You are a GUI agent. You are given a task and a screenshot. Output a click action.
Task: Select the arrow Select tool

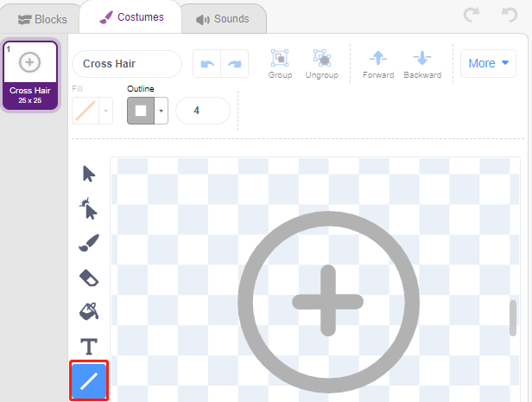click(89, 174)
